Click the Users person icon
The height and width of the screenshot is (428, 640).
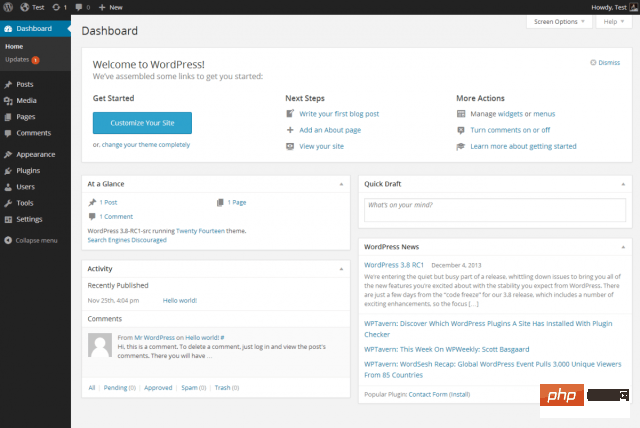[8, 187]
